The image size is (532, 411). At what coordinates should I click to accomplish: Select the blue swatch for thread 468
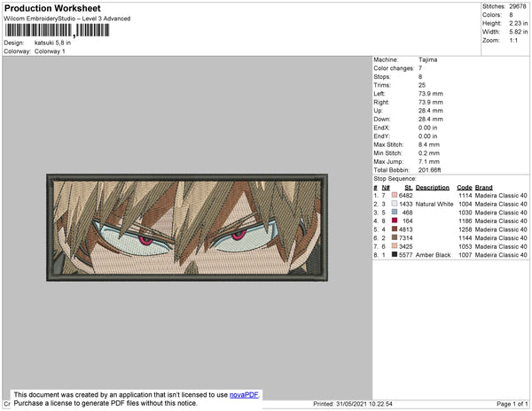[395, 212]
